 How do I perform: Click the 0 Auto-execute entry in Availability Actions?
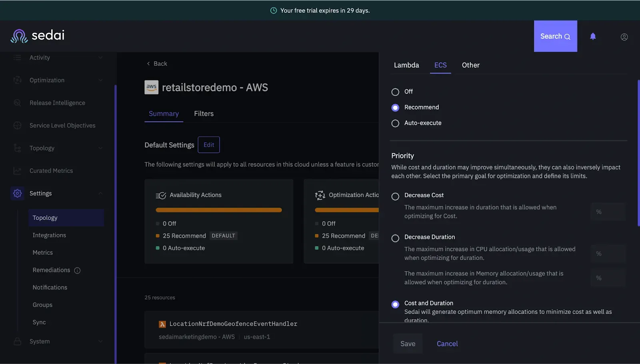[184, 248]
